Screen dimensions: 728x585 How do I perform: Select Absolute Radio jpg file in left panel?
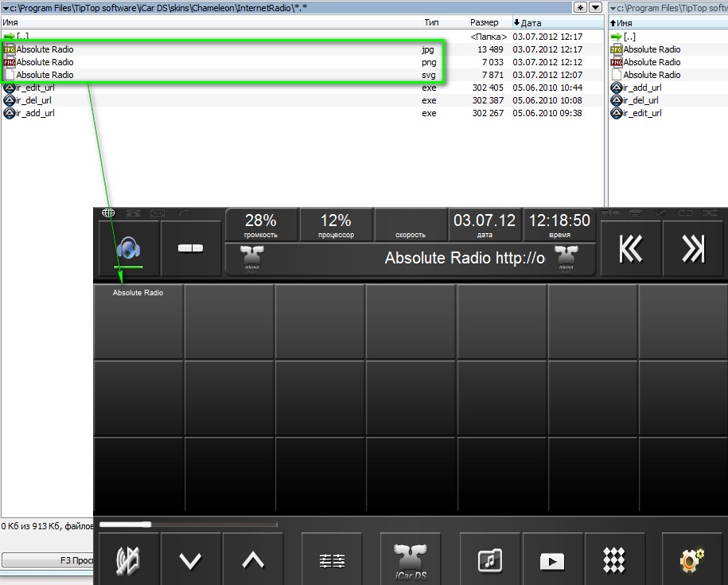pos(302,49)
